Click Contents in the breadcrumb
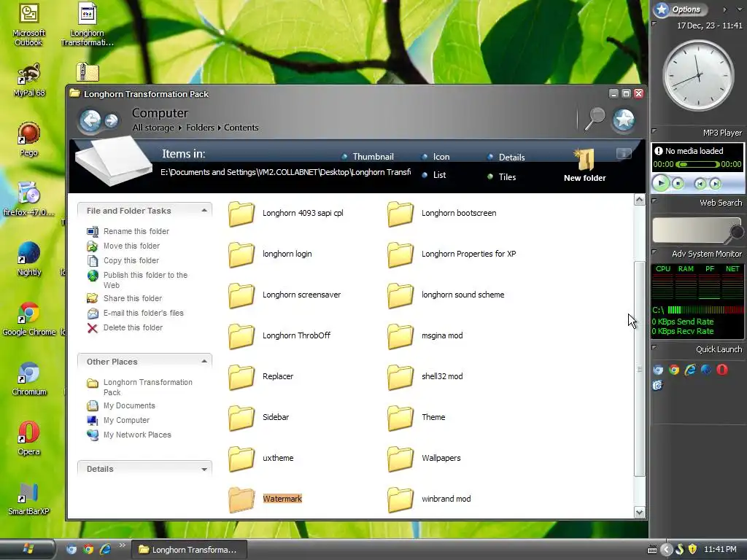Viewport: 747px width, 560px height. click(x=241, y=128)
